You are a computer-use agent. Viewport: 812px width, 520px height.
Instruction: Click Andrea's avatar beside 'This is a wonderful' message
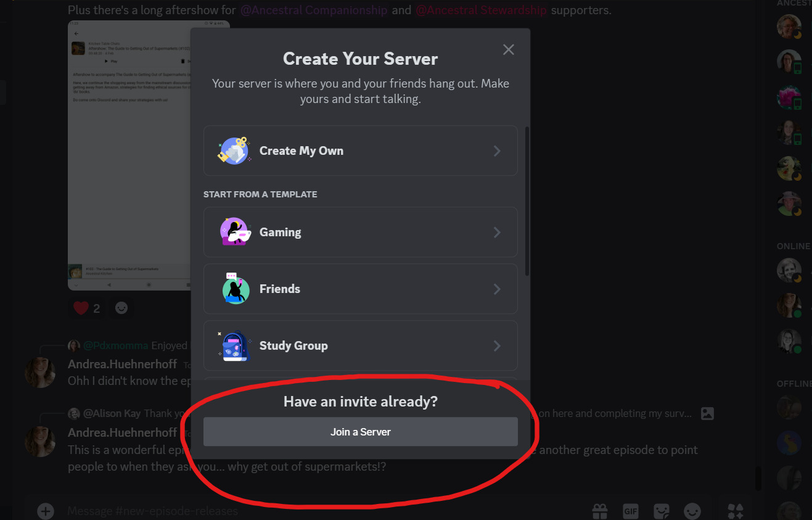coord(40,442)
